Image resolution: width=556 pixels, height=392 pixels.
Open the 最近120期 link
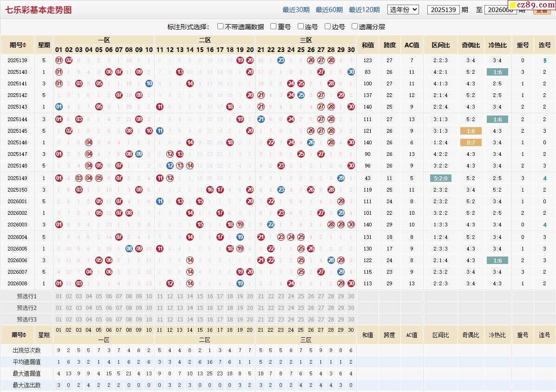pos(364,10)
